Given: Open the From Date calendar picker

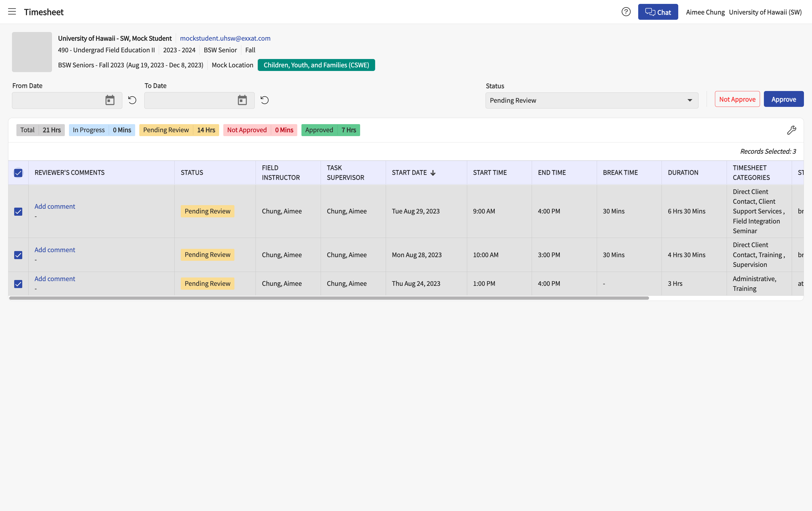Looking at the screenshot, I should coord(110,100).
